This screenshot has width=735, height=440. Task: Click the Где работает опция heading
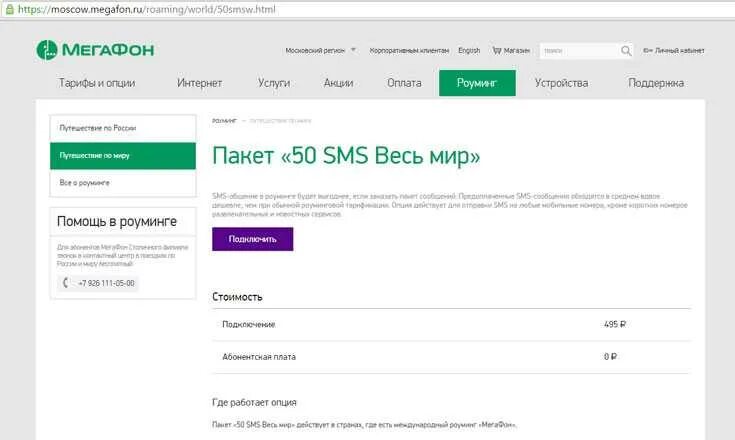(x=254, y=403)
